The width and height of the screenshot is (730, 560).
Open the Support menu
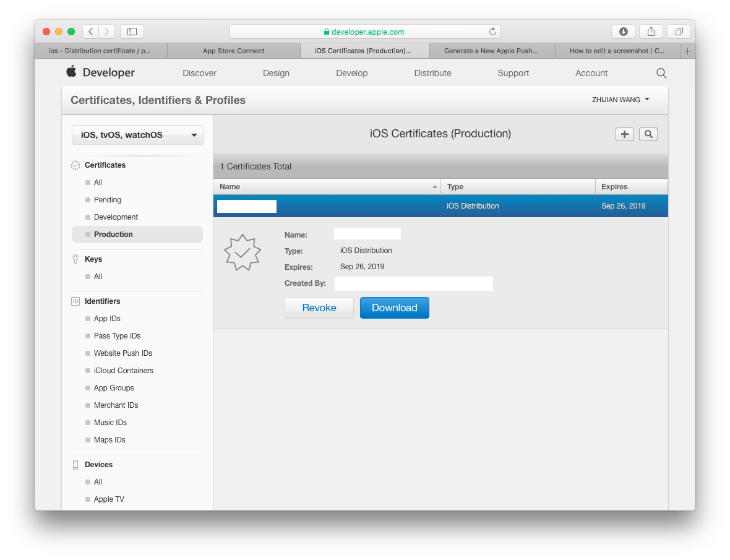click(x=513, y=73)
